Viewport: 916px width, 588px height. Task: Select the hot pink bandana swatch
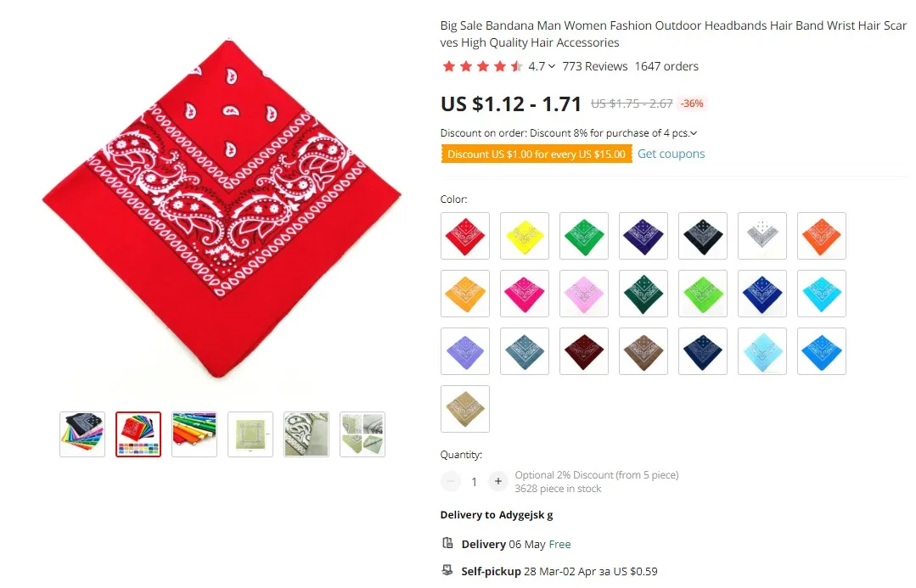click(525, 294)
